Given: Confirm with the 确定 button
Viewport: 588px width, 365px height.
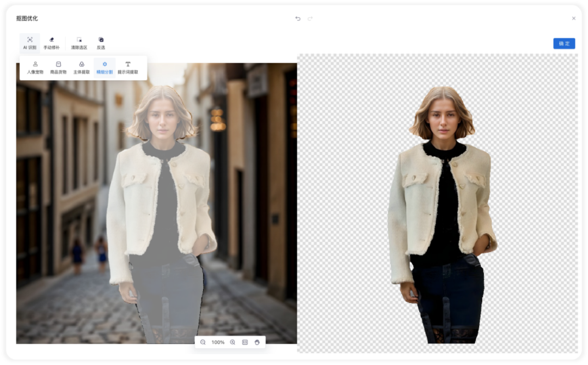Looking at the screenshot, I should pos(564,44).
